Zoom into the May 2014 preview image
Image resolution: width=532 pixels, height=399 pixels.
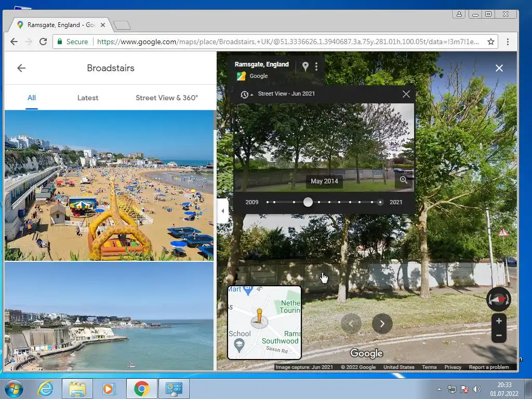[x=403, y=180]
